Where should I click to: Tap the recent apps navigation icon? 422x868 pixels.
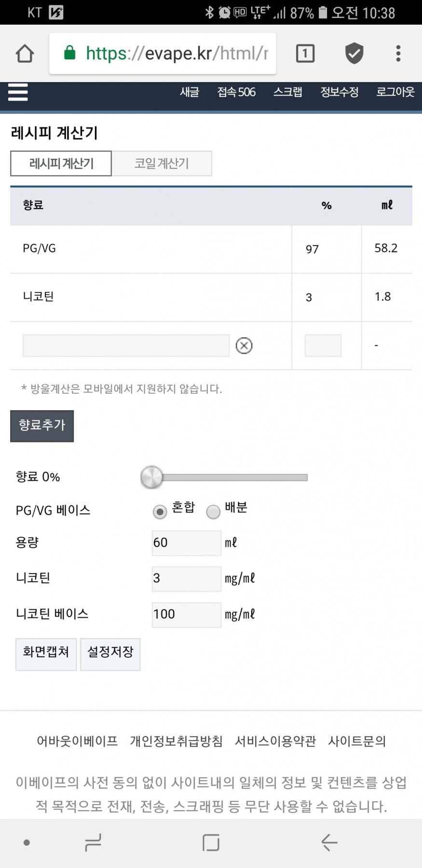tap(93, 842)
